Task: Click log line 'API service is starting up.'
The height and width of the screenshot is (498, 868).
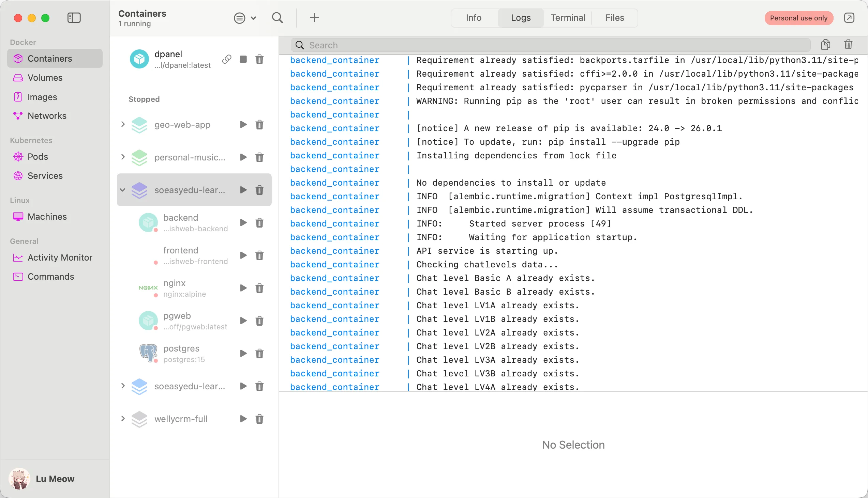Action: coord(487,251)
